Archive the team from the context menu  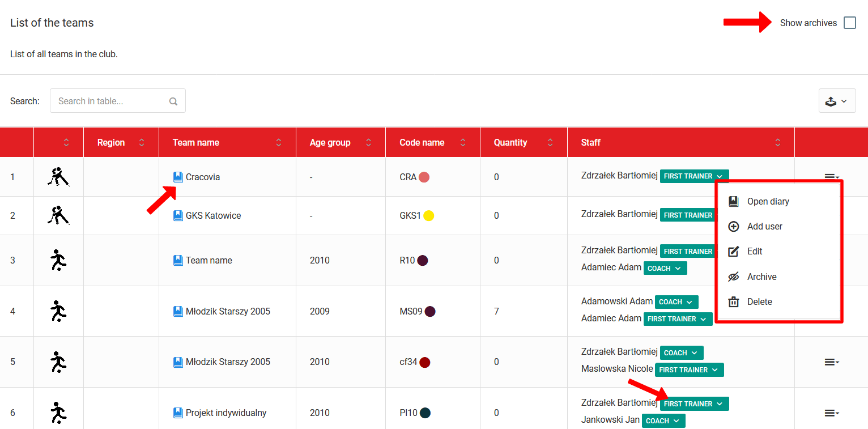[761, 277]
